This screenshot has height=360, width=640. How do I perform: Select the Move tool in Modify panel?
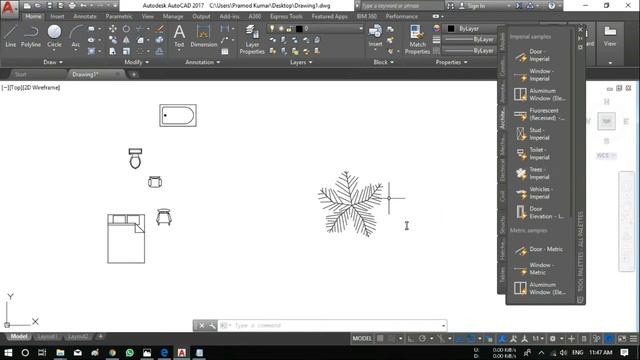pos(113,29)
